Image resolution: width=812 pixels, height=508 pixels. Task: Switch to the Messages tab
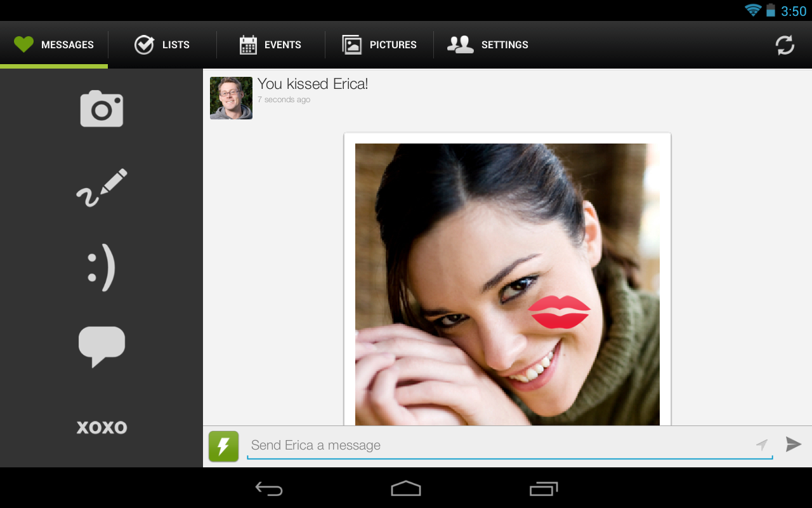pyautogui.click(x=54, y=45)
